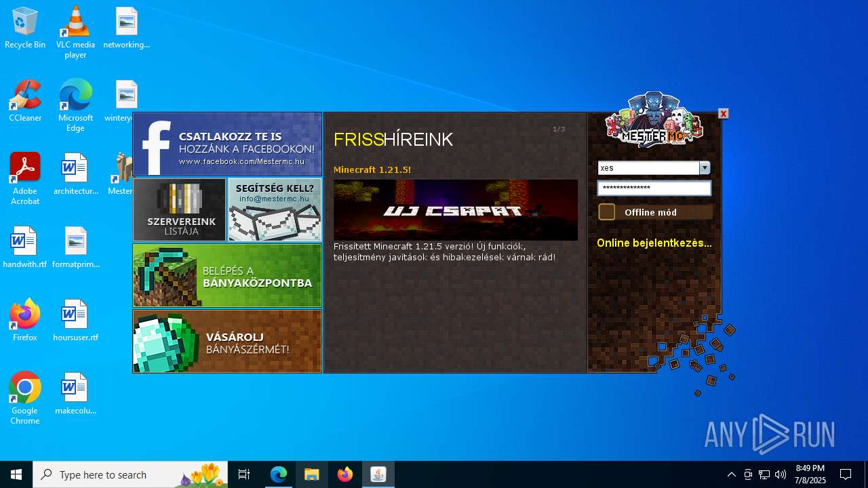
Task: Click Online bejelentkezés login link
Action: (x=654, y=243)
